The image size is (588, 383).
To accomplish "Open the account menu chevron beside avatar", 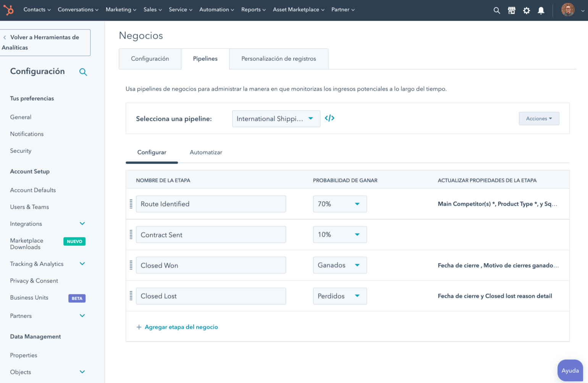I will 582,11.
